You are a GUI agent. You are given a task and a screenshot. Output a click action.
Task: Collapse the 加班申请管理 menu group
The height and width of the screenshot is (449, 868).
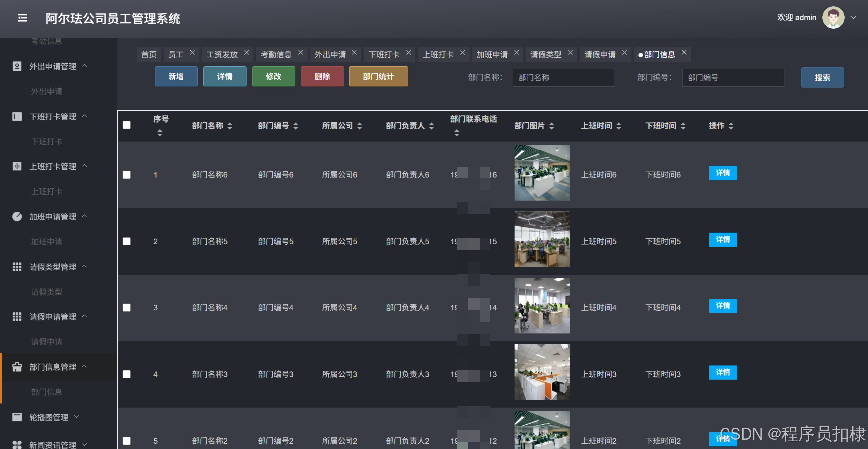84,216
